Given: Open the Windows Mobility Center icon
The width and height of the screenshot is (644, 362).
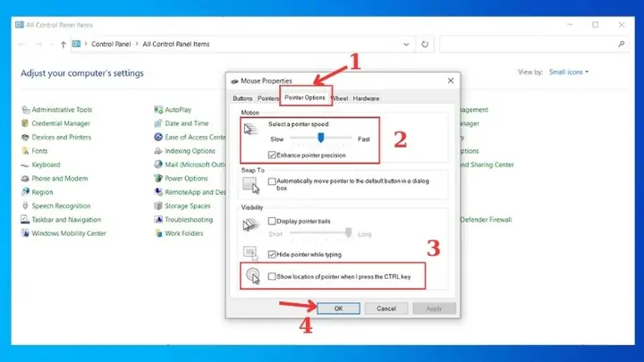Looking at the screenshot, I should click(x=25, y=233).
